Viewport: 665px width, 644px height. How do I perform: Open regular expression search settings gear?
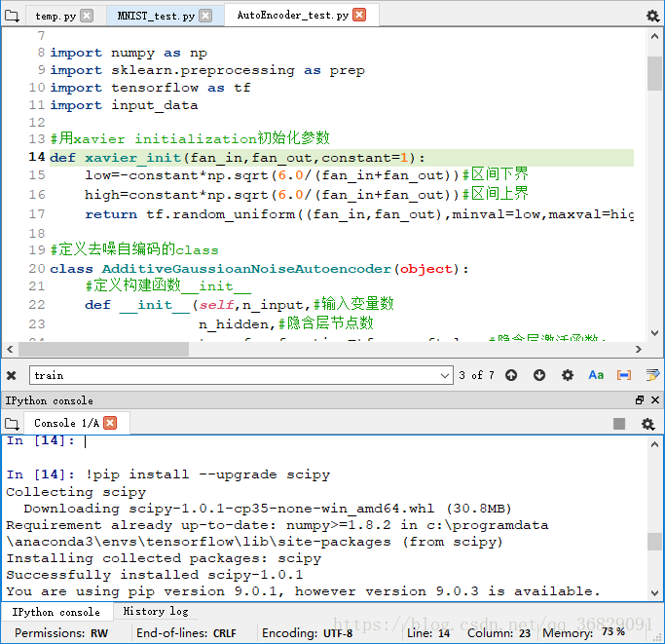tap(568, 375)
